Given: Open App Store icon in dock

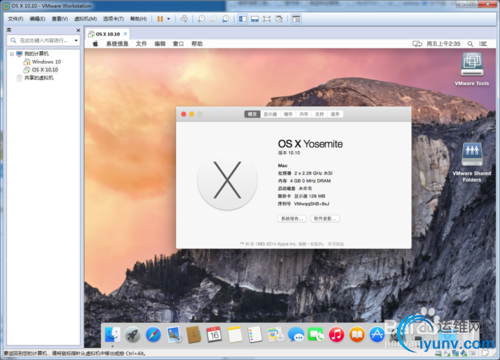Looking at the screenshot, I should [377, 335].
